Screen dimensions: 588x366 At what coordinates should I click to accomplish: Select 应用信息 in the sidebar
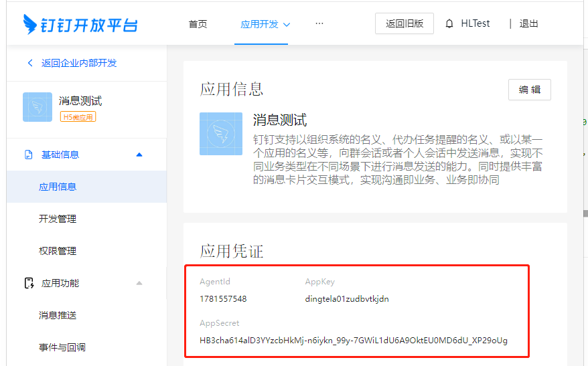coord(86,187)
